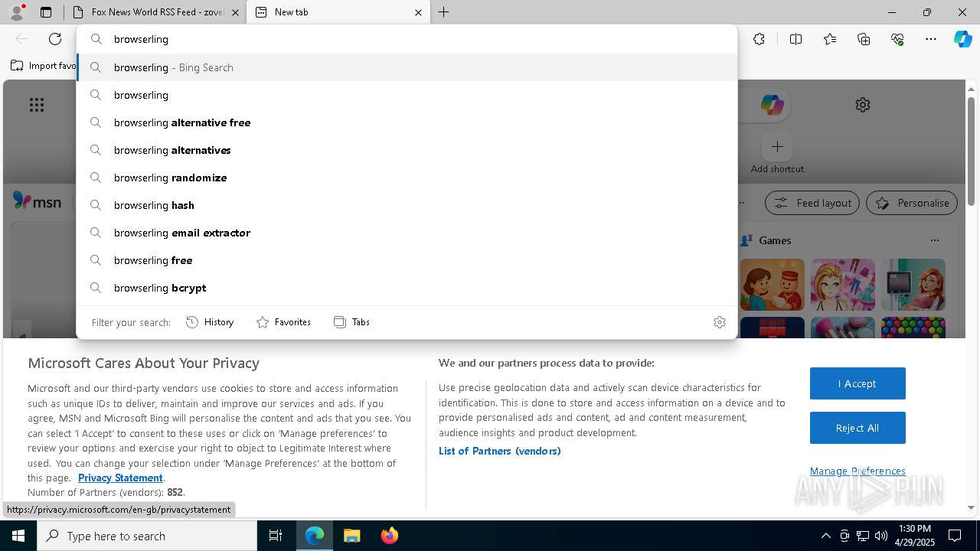The height and width of the screenshot is (551, 980).
Task: Open the network tray icon
Action: click(863, 536)
